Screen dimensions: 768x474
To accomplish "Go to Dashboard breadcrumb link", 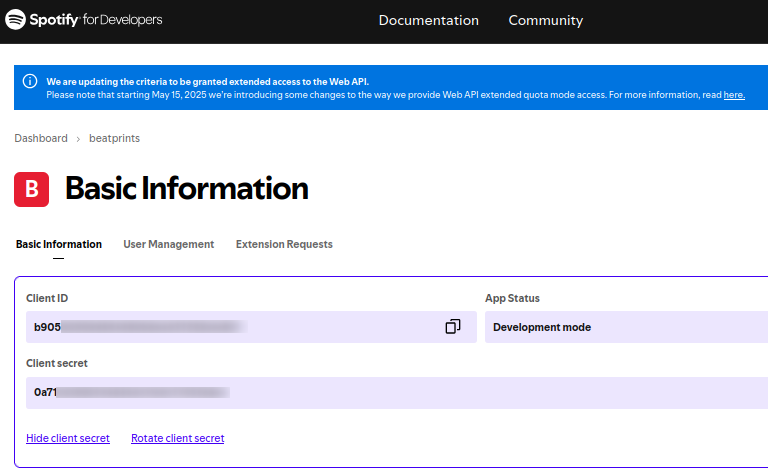I will tap(41, 138).
